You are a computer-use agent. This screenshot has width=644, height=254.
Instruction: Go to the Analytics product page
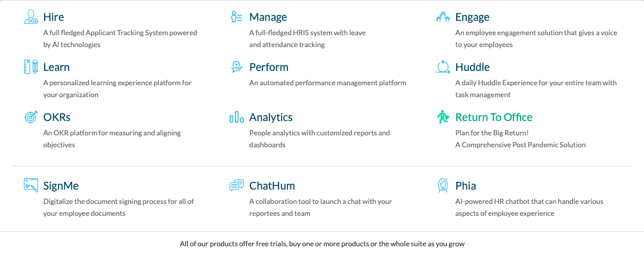pyautogui.click(x=271, y=117)
